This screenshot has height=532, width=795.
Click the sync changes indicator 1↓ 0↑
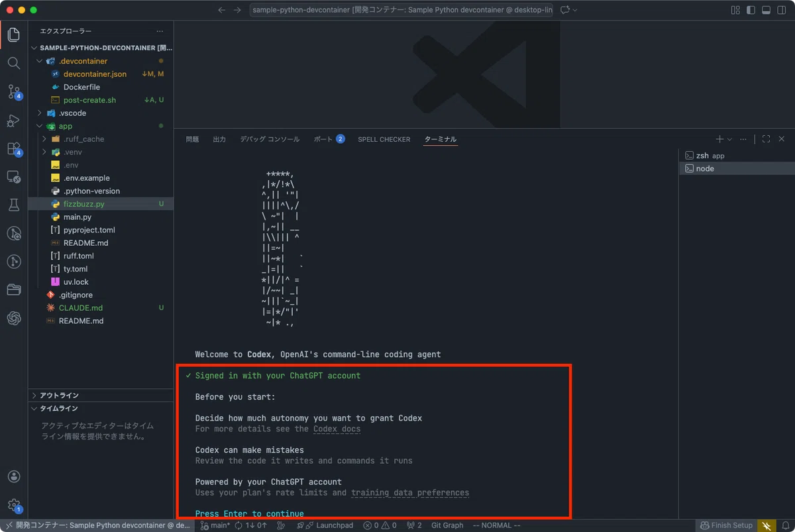coord(251,525)
